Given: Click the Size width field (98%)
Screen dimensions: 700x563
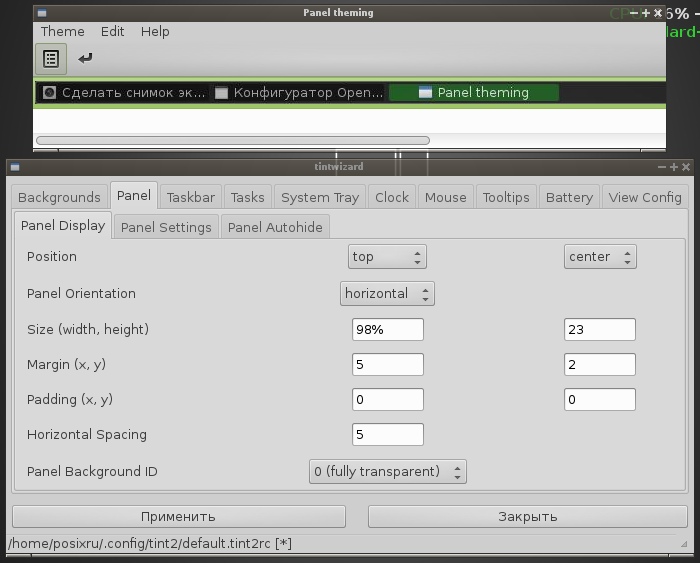Looking at the screenshot, I should click(388, 329).
